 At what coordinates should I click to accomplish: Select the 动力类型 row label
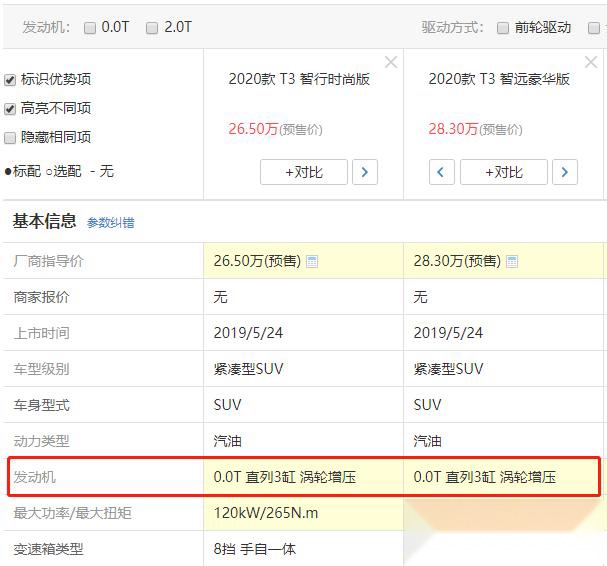pyautogui.click(x=41, y=441)
